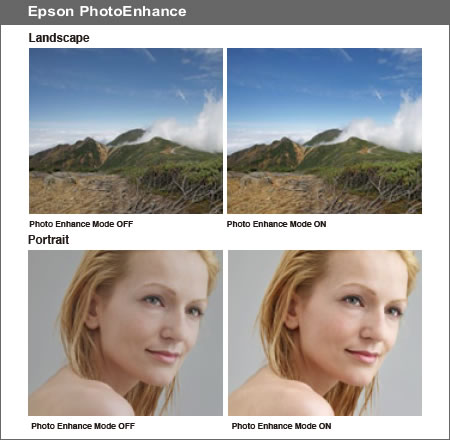450x440 pixels.
Task: Select the Portrait section heading
Action: [49, 240]
